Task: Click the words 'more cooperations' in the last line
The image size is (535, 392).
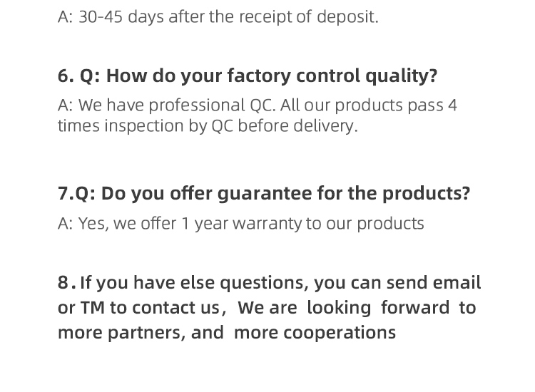Action: point(315,333)
